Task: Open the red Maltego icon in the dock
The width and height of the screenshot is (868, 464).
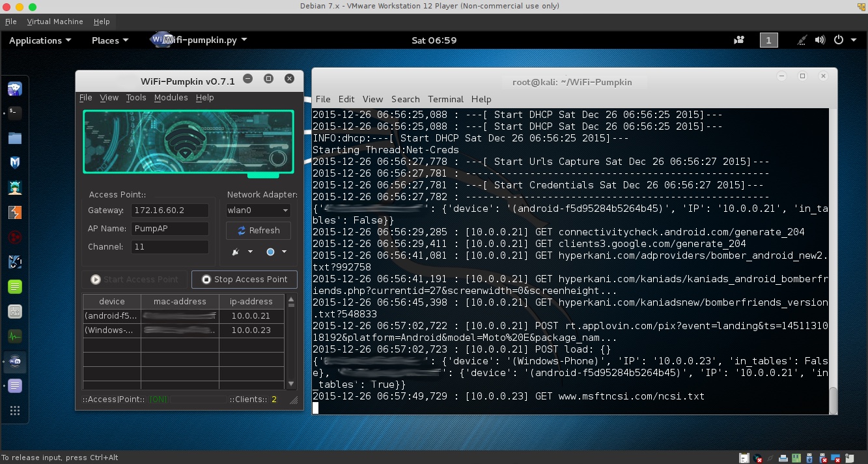Action: coord(15,237)
